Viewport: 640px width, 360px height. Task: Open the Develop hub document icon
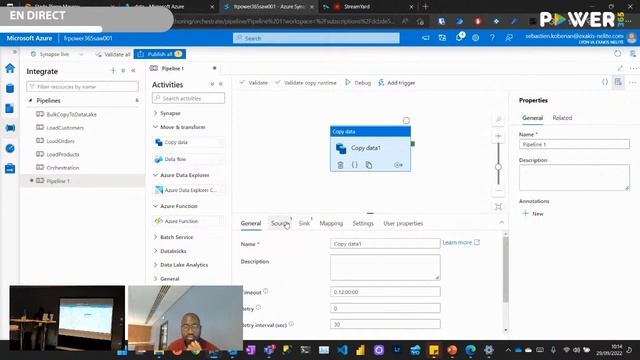[10, 108]
